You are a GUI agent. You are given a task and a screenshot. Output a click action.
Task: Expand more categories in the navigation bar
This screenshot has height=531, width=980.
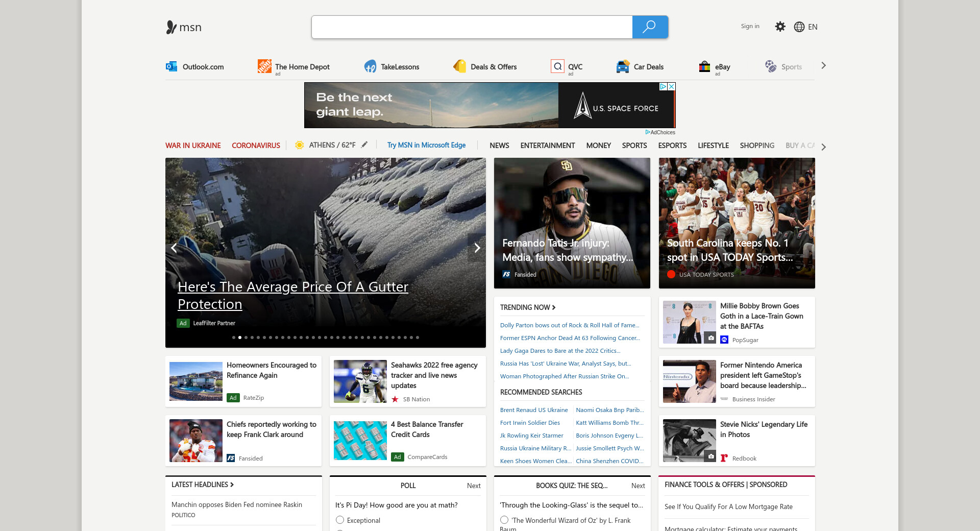click(823, 147)
